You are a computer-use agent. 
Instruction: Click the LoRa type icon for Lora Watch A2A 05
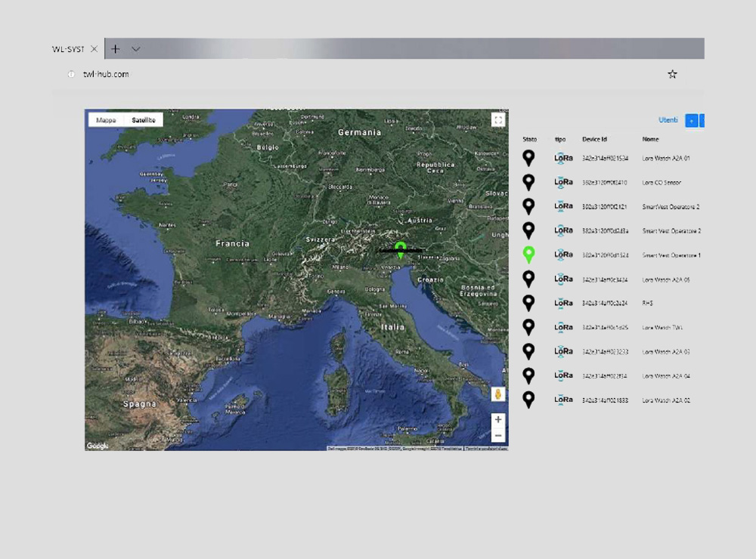pos(563,279)
